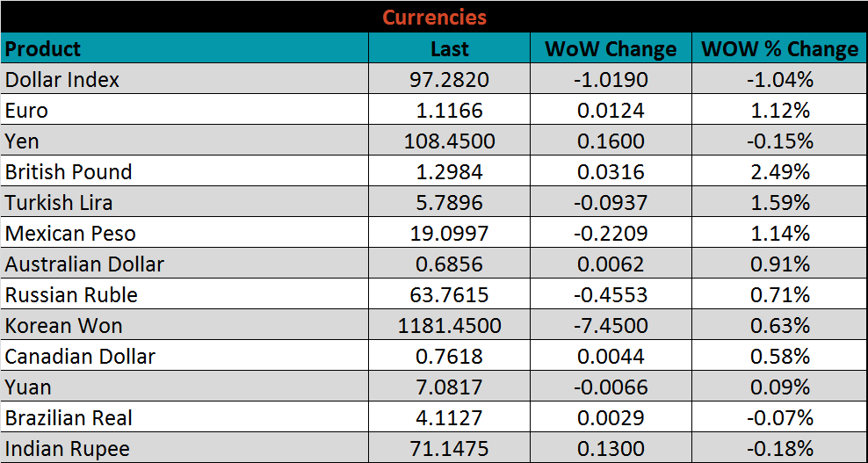The height and width of the screenshot is (463, 868).
Task: Select Korean Won WoW change -7.4500
Action: 611,326
